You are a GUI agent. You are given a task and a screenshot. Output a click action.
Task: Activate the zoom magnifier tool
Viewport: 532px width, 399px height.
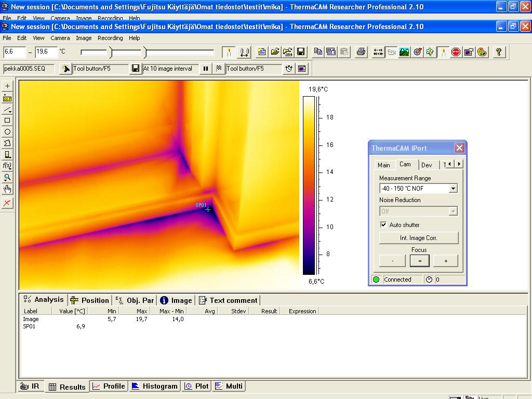pos(7,178)
